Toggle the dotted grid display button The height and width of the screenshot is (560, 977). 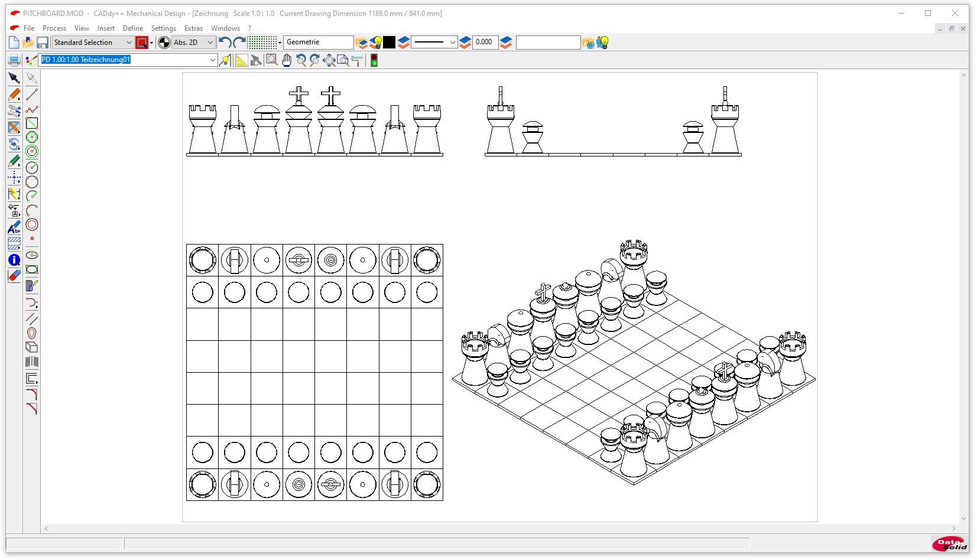click(262, 43)
